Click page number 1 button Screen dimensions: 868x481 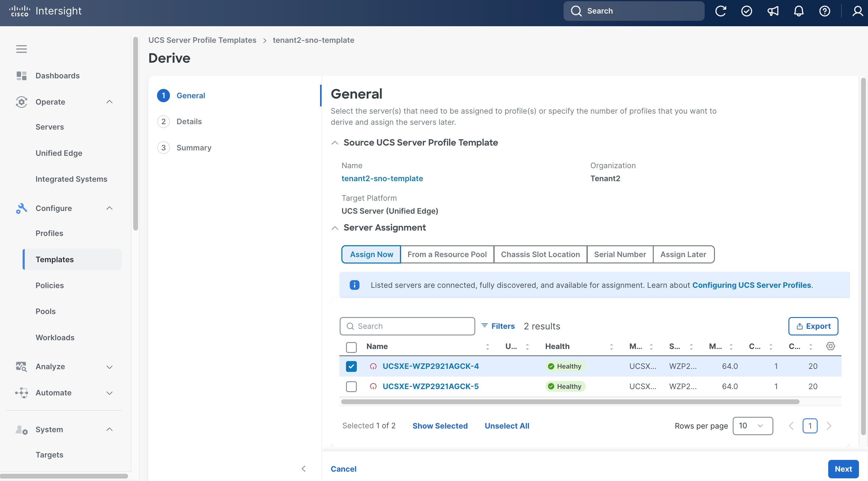(x=810, y=426)
